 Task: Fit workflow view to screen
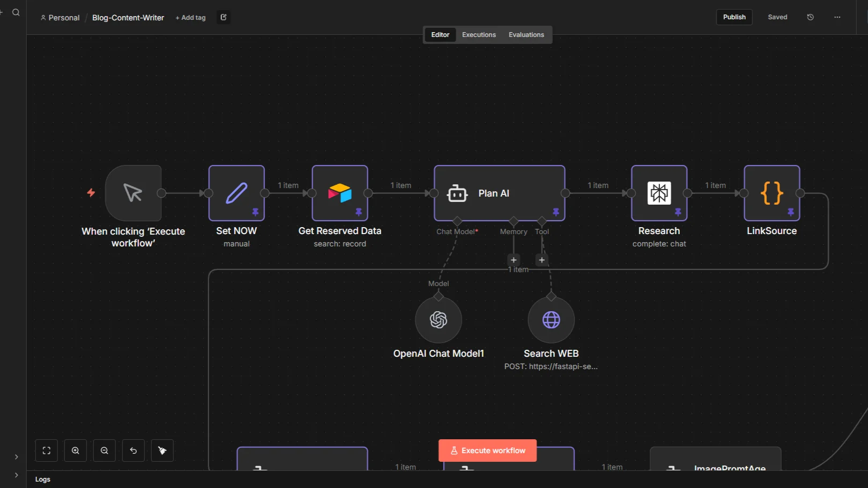pos(47,451)
